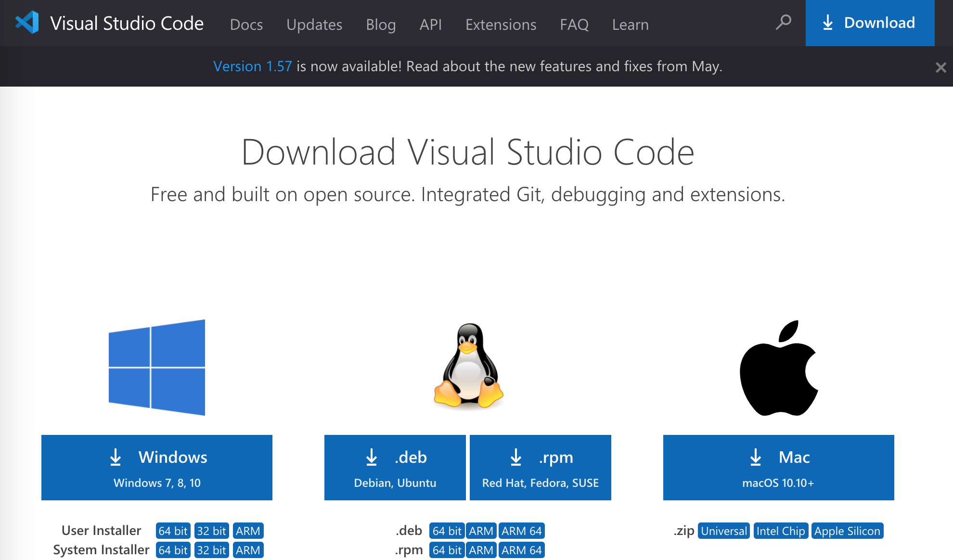Download the Mac .zip Universal build
The height and width of the screenshot is (560, 953).
click(x=724, y=531)
